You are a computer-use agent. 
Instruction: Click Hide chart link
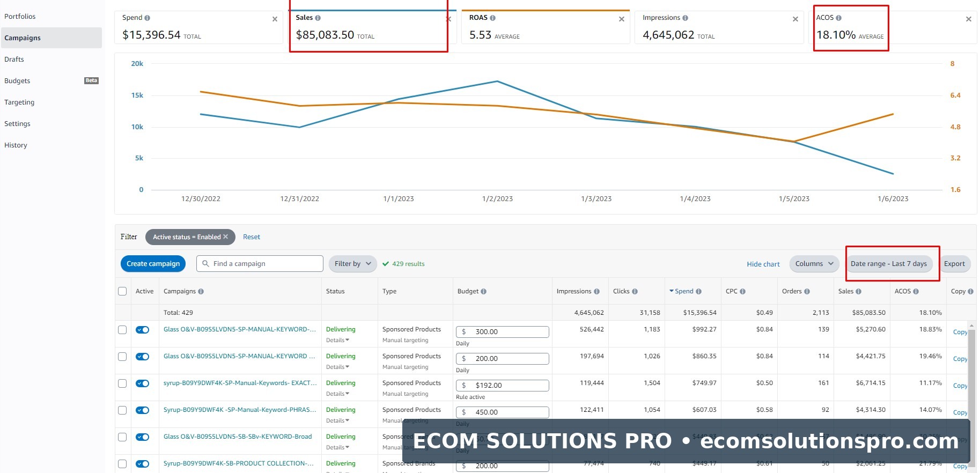coord(763,264)
